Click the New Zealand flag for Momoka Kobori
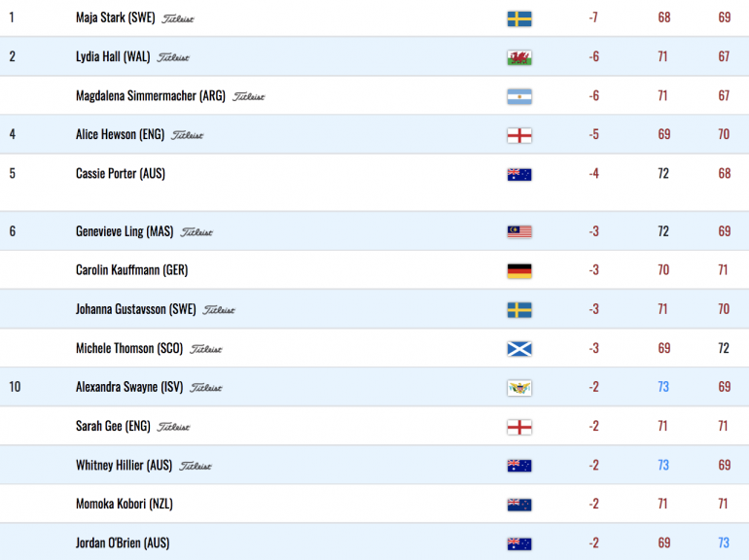The image size is (749, 560). pos(519,505)
